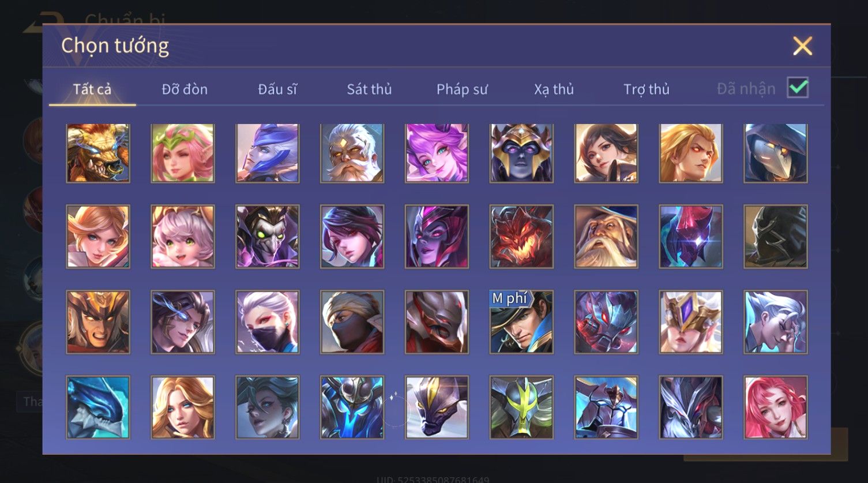Image resolution: width=868 pixels, height=483 pixels.
Task: Switch to the 'Đỡ đòn' tab
Action: [185, 89]
